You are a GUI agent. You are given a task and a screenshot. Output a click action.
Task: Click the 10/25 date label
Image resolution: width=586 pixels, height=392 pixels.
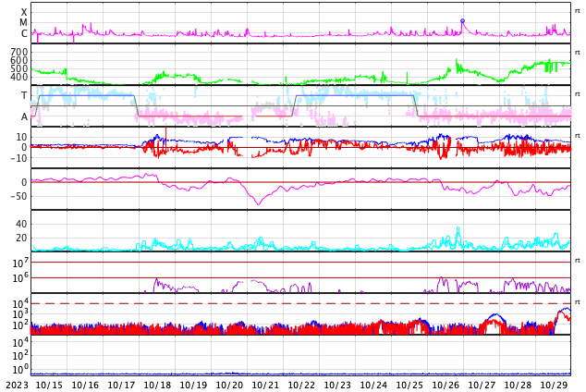pos(409,386)
